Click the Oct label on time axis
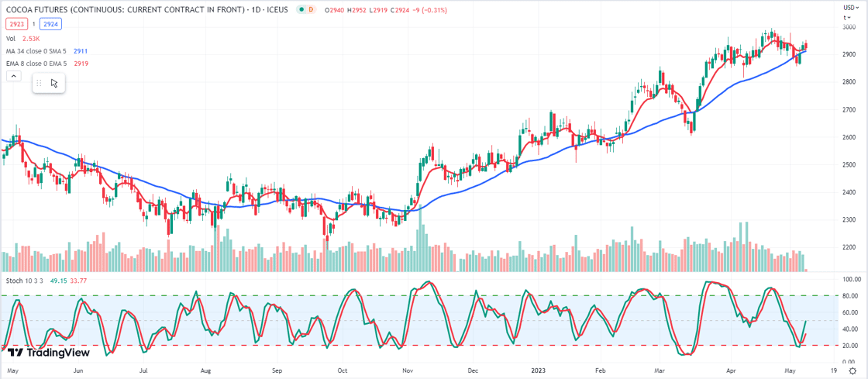Screen dimensions: 868x379 342,370
